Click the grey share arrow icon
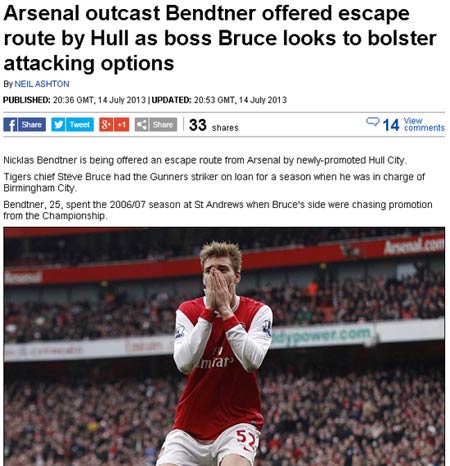This screenshot has width=450, height=466. (x=141, y=125)
